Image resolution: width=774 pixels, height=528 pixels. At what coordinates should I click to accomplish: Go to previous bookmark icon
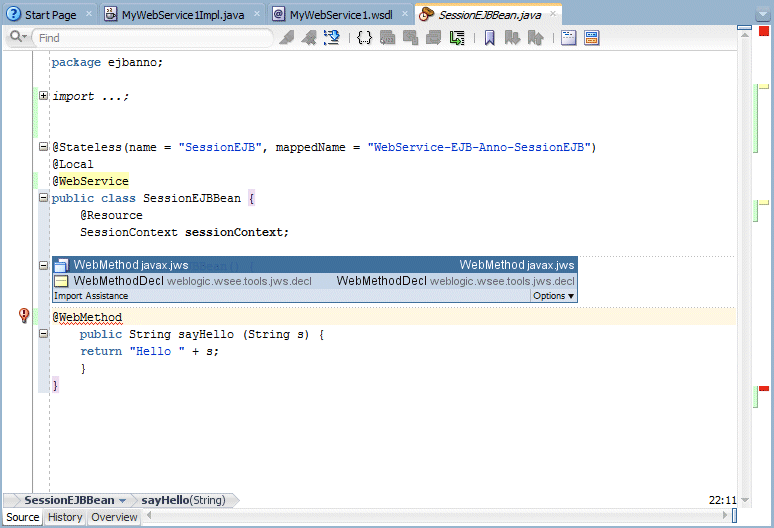536,38
